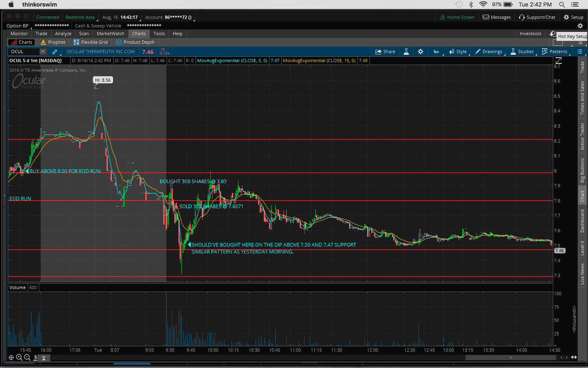The width and height of the screenshot is (588, 368).
Task: Open the chart toolbar list menu icon
Action: point(580,52)
